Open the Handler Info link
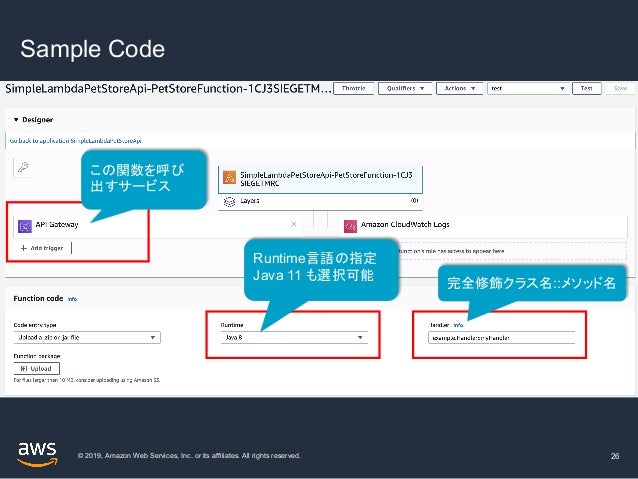 coord(458,325)
